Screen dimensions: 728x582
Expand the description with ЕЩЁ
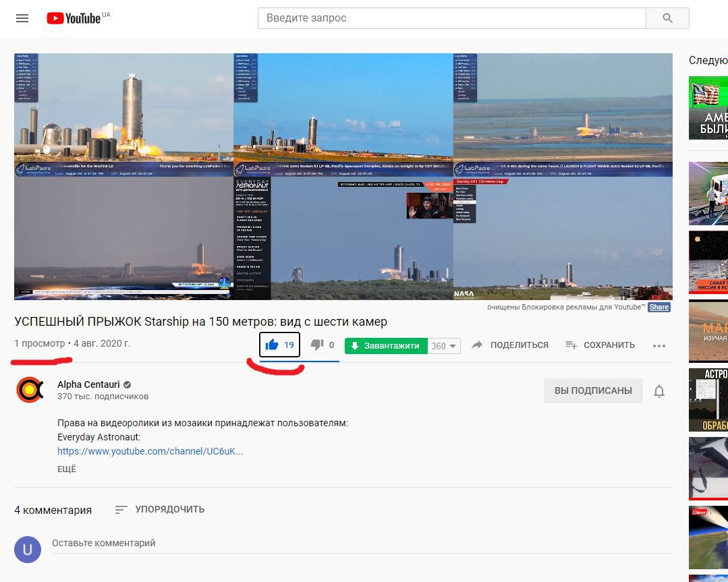coord(66,469)
